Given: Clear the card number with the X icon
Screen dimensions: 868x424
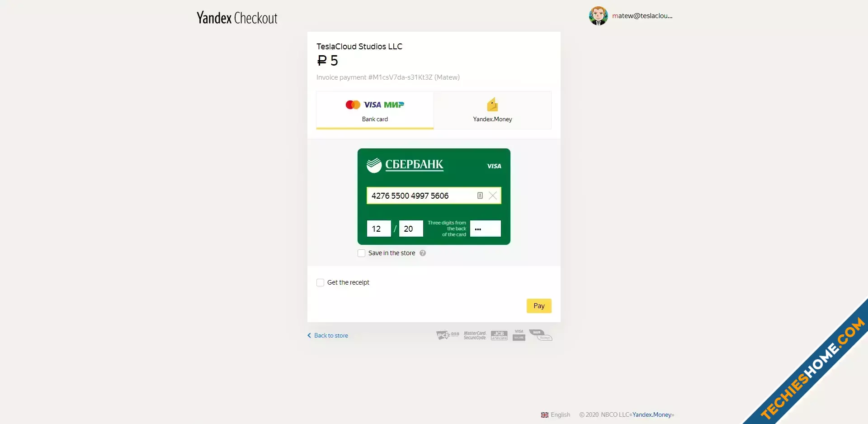Looking at the screenshot, I should coord(493,195).
